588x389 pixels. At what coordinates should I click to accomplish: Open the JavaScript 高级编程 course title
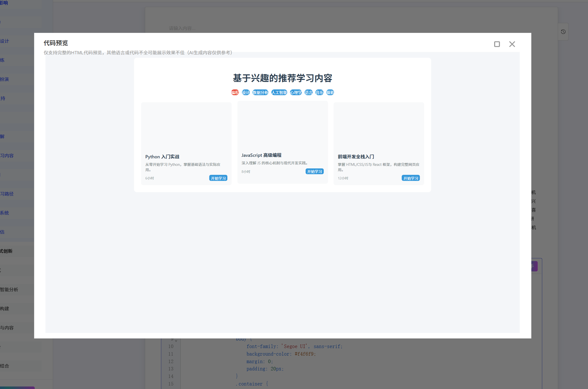click(261, 155)
